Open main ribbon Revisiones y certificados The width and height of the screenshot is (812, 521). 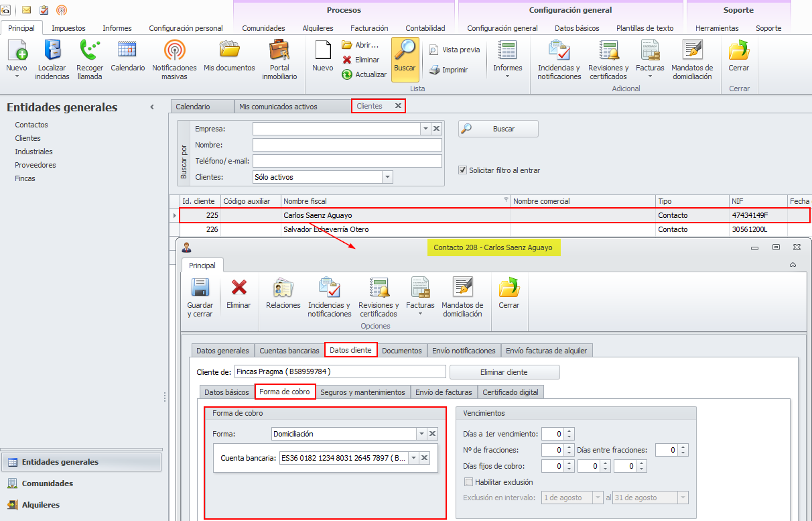point(608,60)
